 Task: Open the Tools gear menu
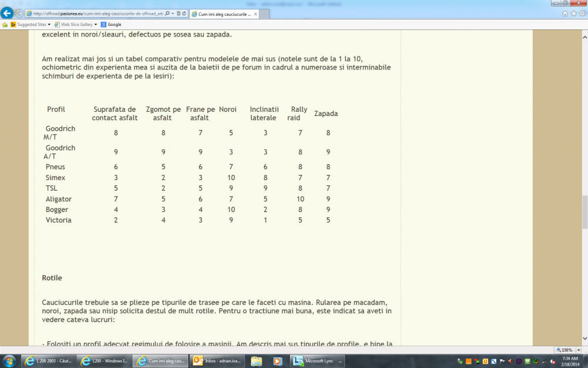[x=582, y=14]
